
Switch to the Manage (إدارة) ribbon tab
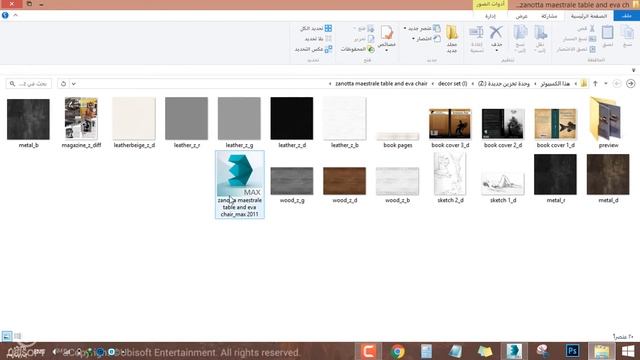(x=490, y=16)
